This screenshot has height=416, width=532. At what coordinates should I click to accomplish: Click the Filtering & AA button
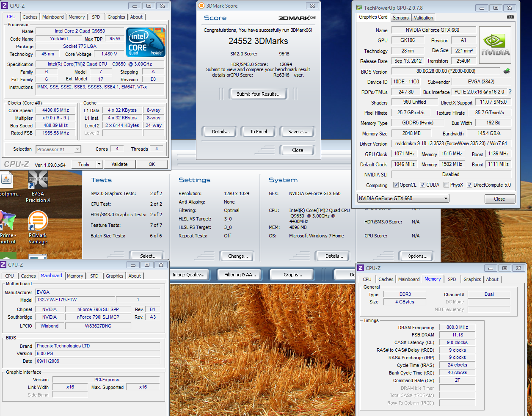pos(240,275)
